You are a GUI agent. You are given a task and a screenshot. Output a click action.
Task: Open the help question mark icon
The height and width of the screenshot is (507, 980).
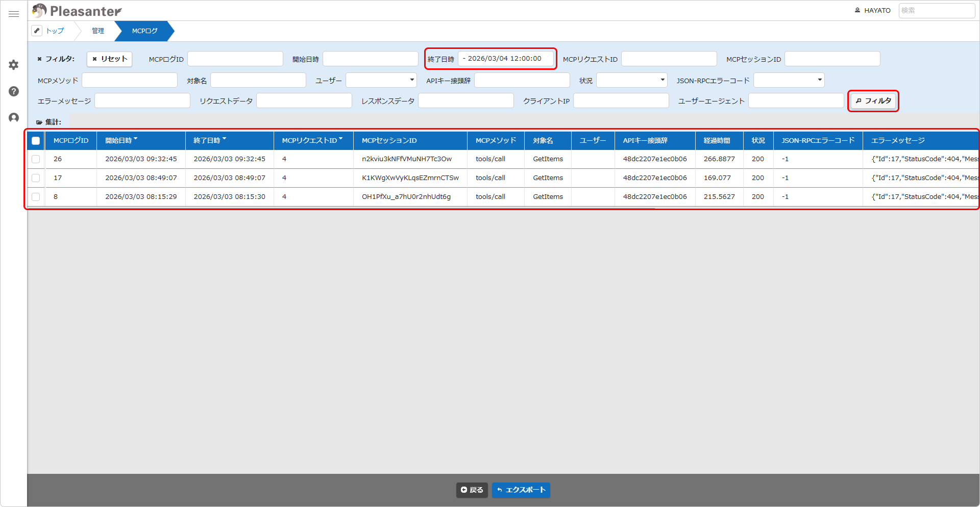coord(14,91)
